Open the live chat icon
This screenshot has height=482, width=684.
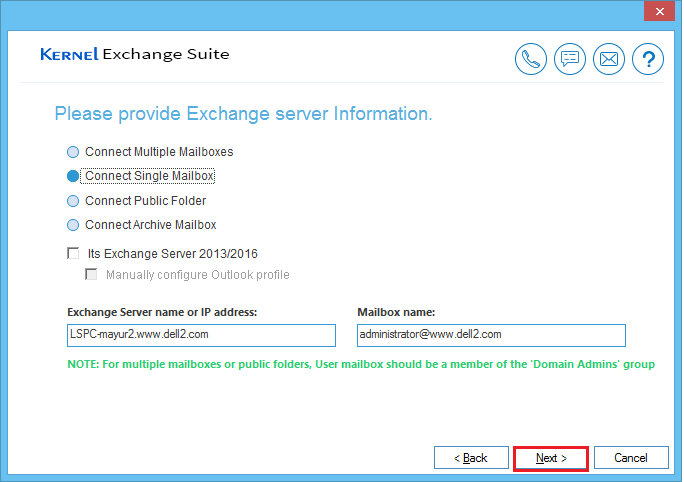point(570,59)
